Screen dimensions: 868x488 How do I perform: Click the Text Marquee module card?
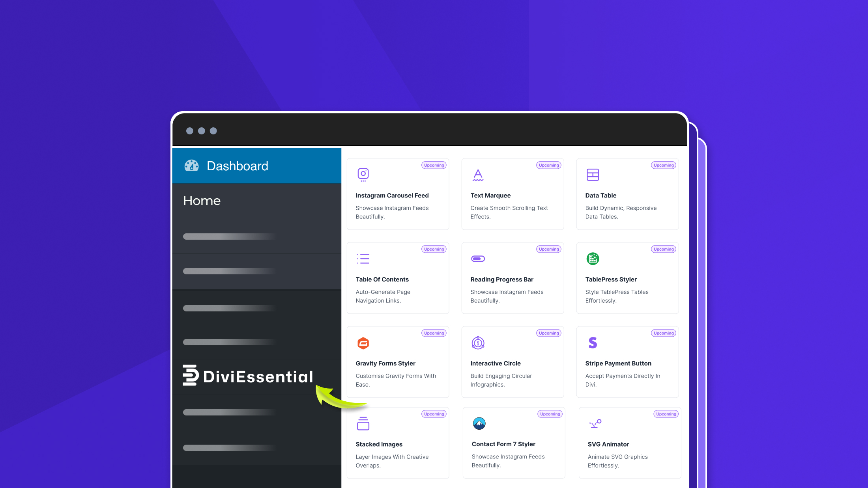coord(513,194)
